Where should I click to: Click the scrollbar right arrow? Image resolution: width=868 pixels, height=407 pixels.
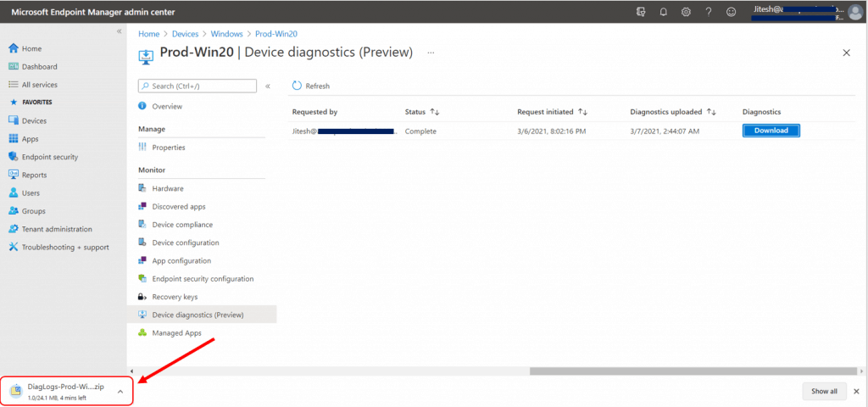click(x=860, y=371)
